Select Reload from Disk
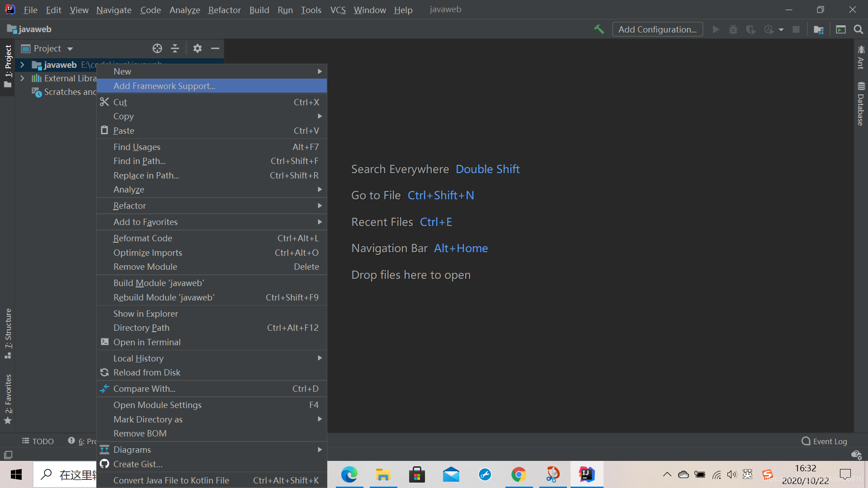Image resolution: width=868 pixels, height=488 pixels. 212,372
